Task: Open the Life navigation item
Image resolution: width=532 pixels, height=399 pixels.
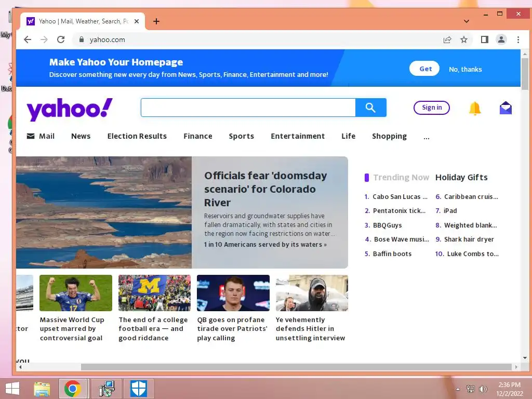Action: click(x=349, y=136)
